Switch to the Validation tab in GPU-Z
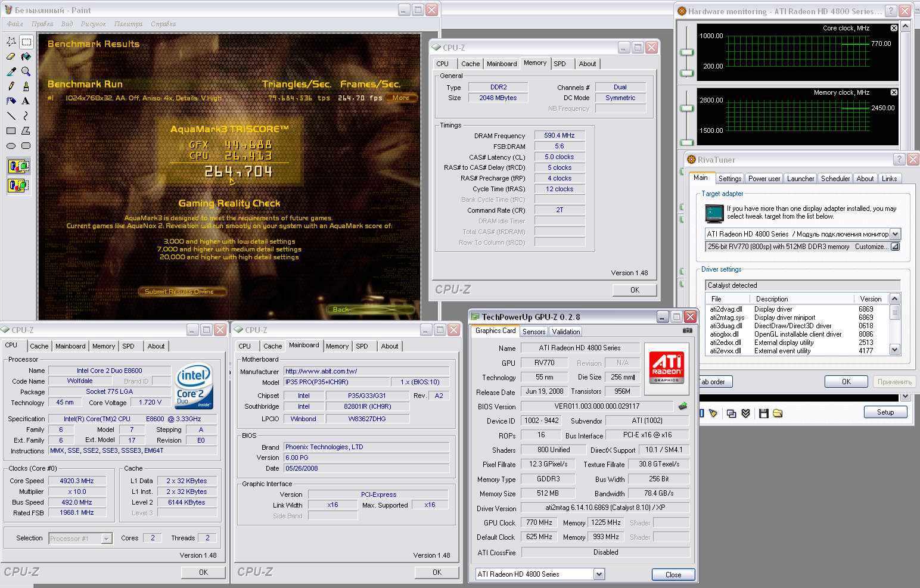The image size is (920, 588). pyautogui.click(x=566, y=332)
